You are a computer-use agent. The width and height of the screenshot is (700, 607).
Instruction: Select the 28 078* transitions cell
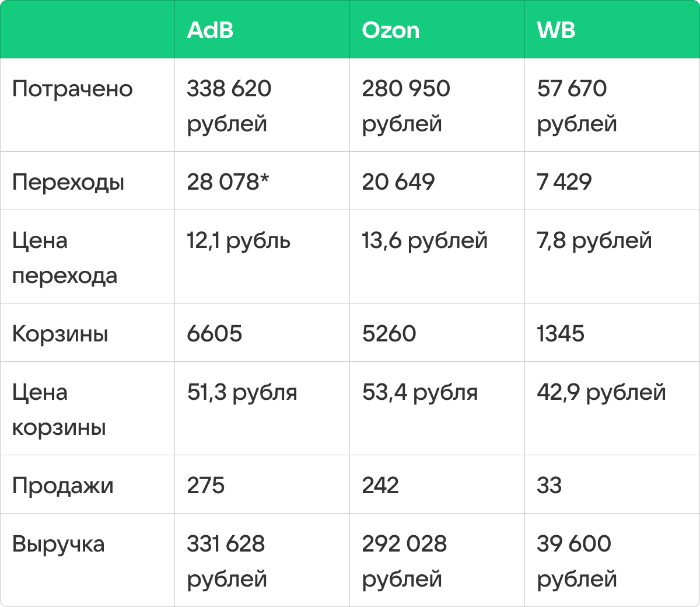click(228, 182)
